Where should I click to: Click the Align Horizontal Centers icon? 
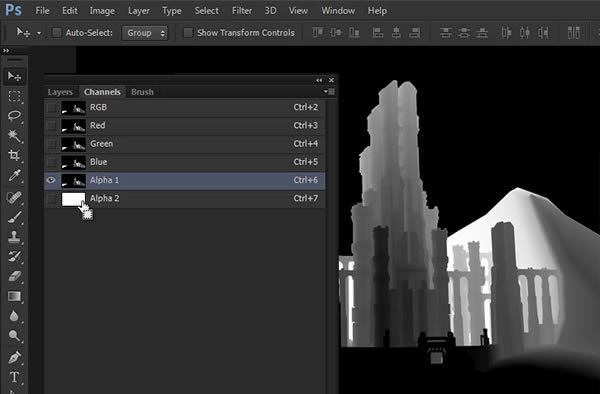396,33
